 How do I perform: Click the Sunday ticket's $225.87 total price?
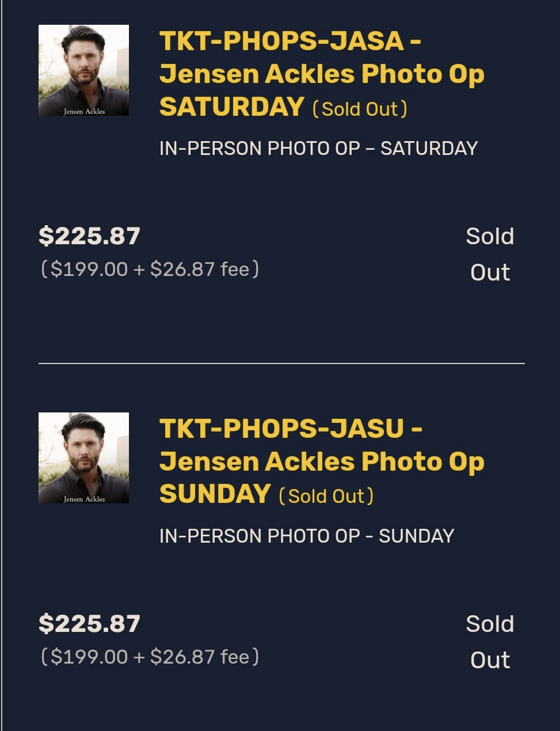[89, 624]
